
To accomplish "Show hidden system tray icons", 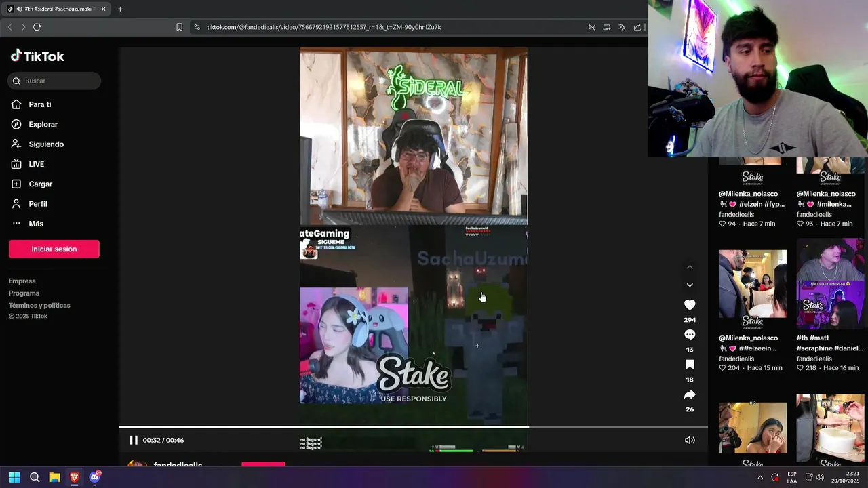I will coord(760,477).
